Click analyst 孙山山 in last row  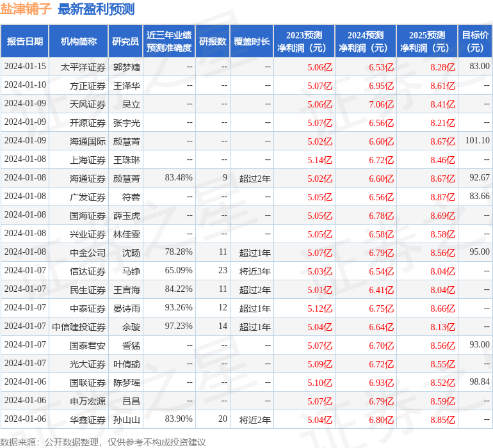click(x=126, y=420)
